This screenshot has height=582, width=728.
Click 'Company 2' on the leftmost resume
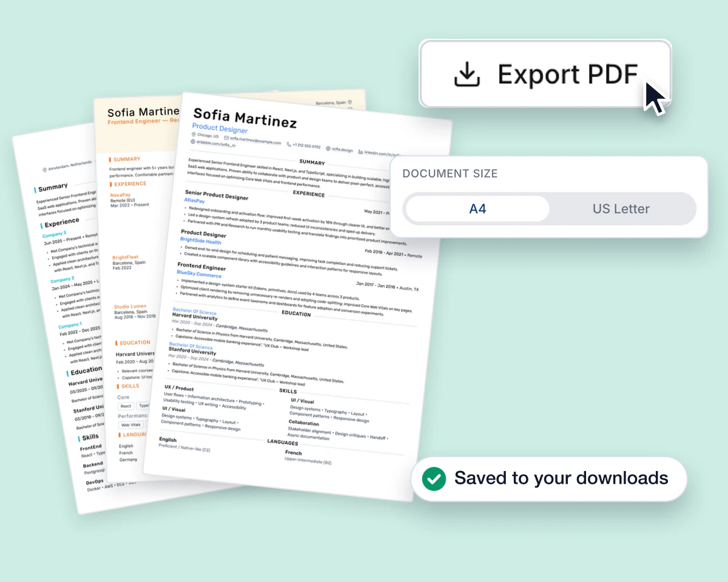tap(62, 279)
